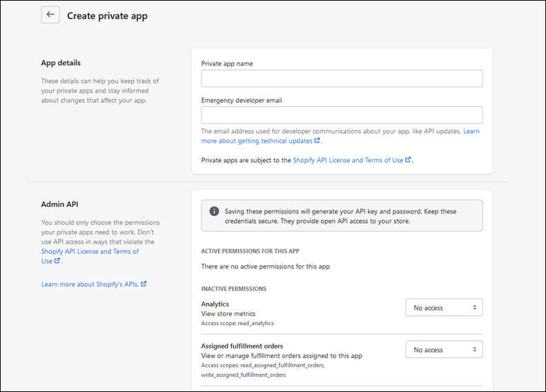The height and width of the screenshot is (392, 546).
Task: Click the 'Emergency developer email' label
Action: click(241, 100)
